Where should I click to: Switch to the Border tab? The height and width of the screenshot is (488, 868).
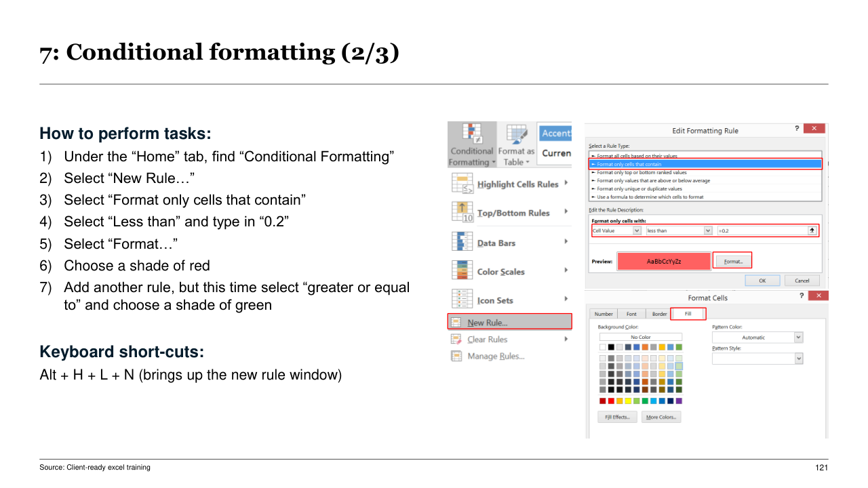(x=659, y=314)
